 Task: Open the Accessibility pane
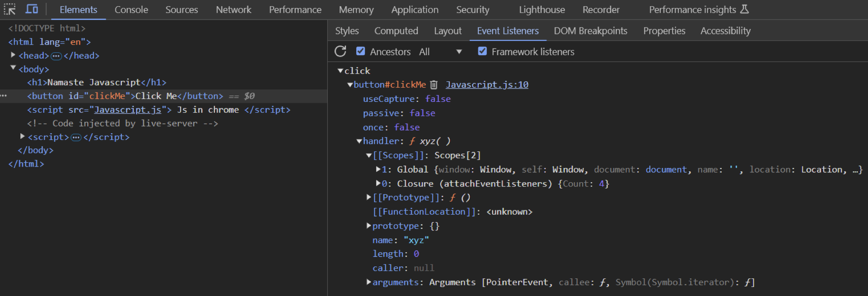(x=725, y=31)
